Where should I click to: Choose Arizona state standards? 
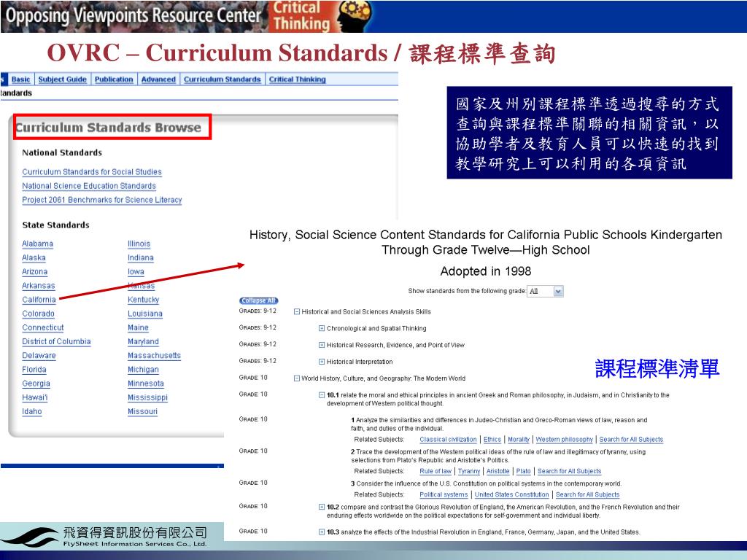35,272
